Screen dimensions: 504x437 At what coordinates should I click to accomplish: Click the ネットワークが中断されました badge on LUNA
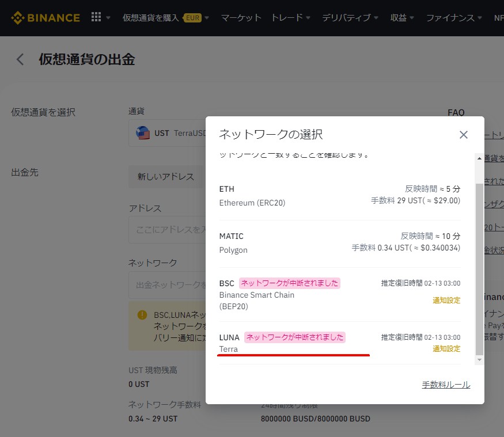[x=295, y=337]
